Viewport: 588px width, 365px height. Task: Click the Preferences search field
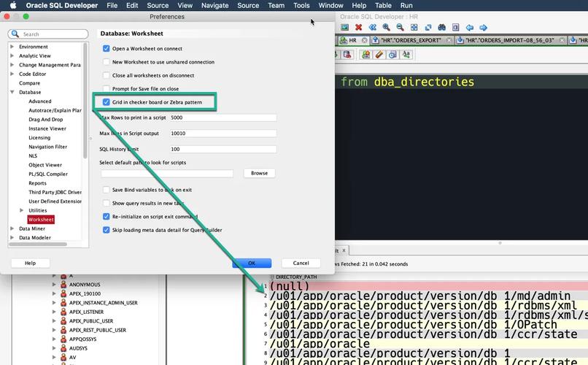[x=48, y=34]
